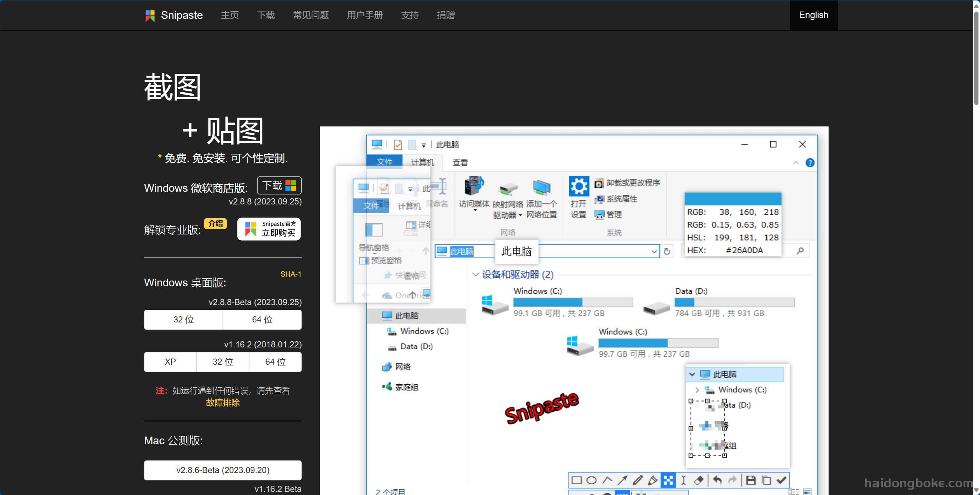Toggle the highlighted mosaic tool
The height and width of the screenshot is (495, 980).
pyautogui.click(x=668, y=480)
